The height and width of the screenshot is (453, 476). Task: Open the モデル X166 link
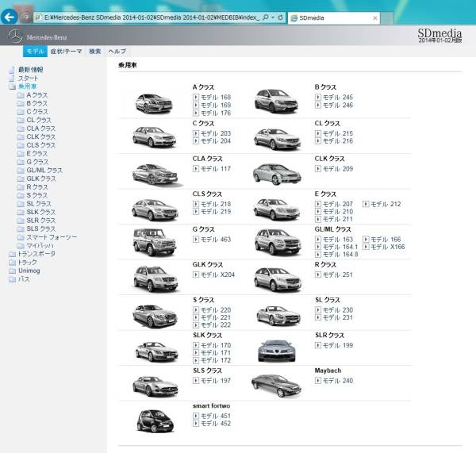click(388, 247)
